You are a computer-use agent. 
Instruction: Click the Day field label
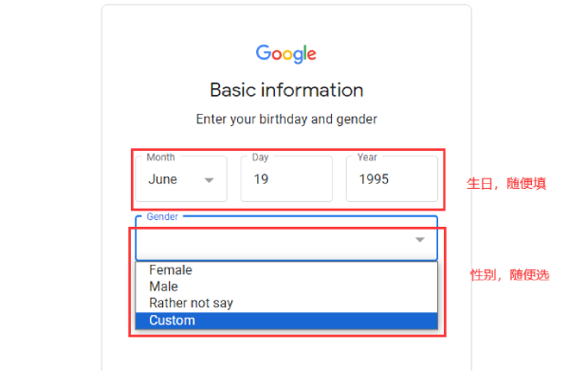[x=260, y=158]
